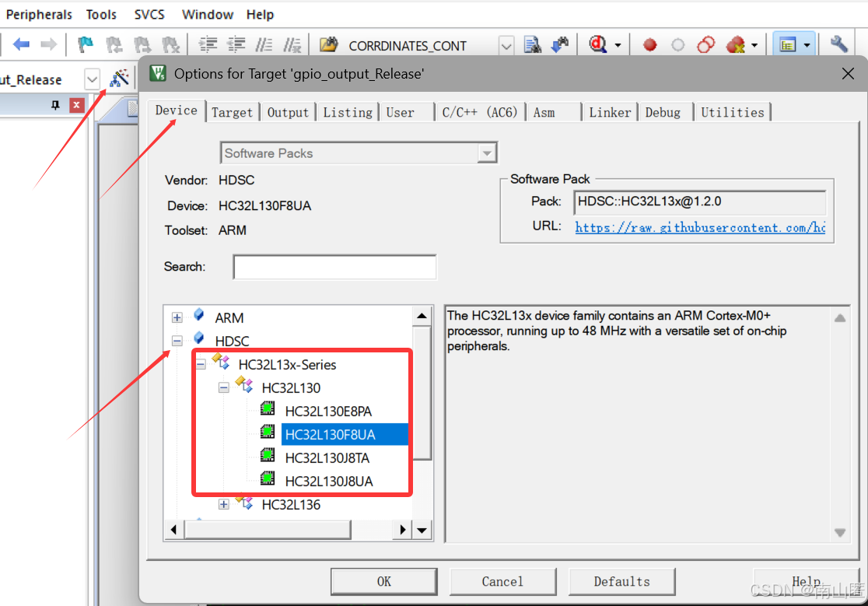Indent selected lines icon
This screenshot has height=606, width=868.
tap(208, 44)
